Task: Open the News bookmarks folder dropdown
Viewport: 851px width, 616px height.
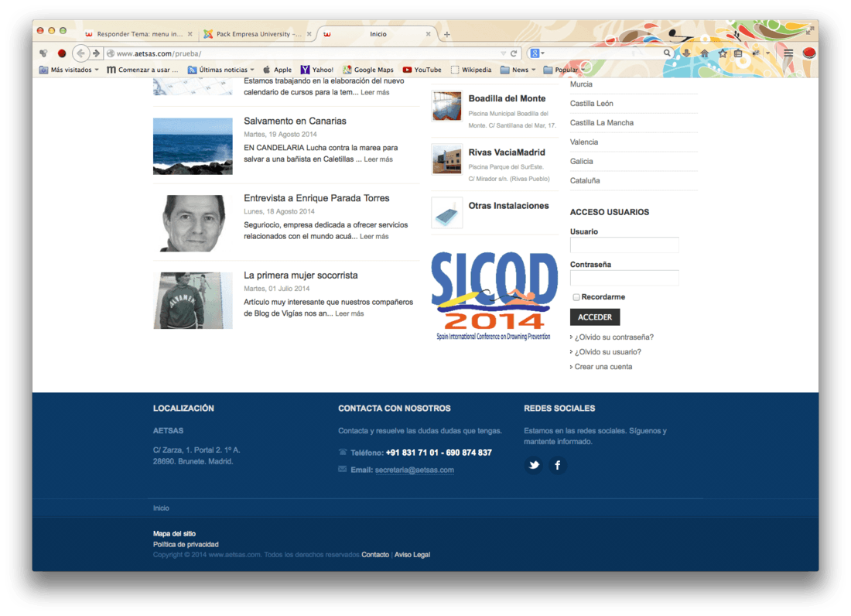Action: pyautogui.click(x=518, y=70)
